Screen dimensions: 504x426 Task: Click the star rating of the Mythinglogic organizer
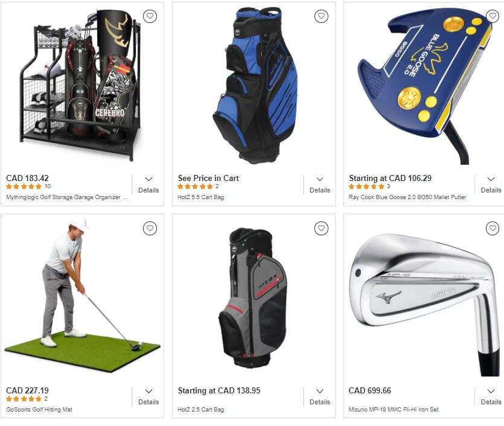click(x=24, y=186)
